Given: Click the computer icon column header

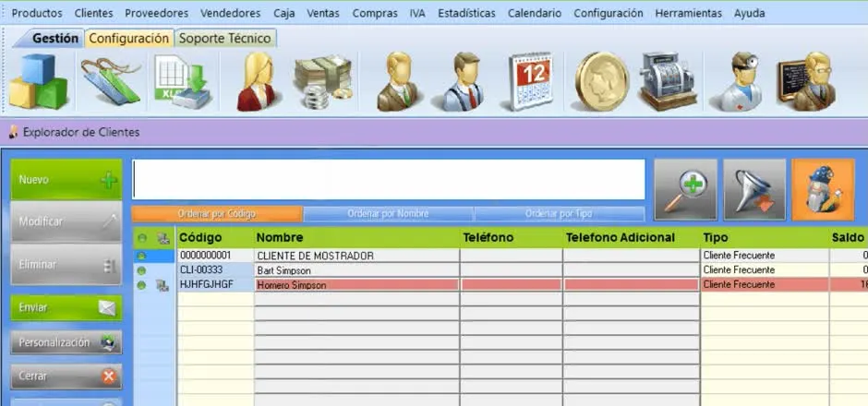Looking at the screenshot, I should click(163, 238).
